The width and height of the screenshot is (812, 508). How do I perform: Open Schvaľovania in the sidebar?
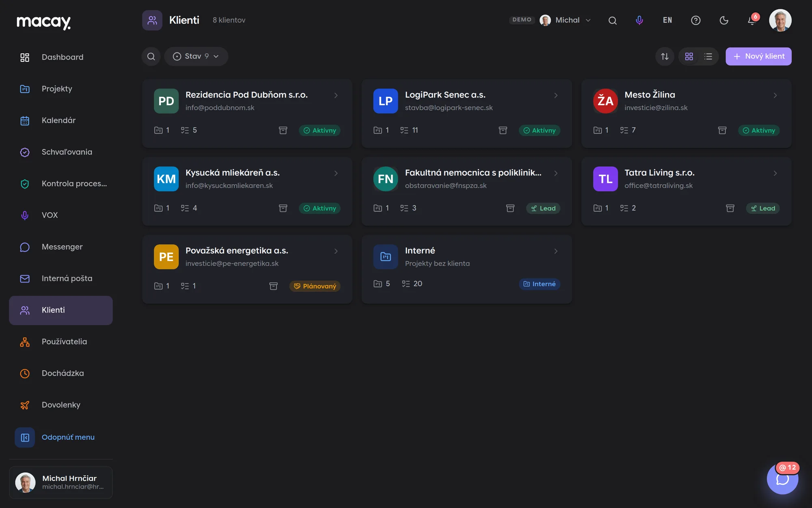[x=61, y=152]
